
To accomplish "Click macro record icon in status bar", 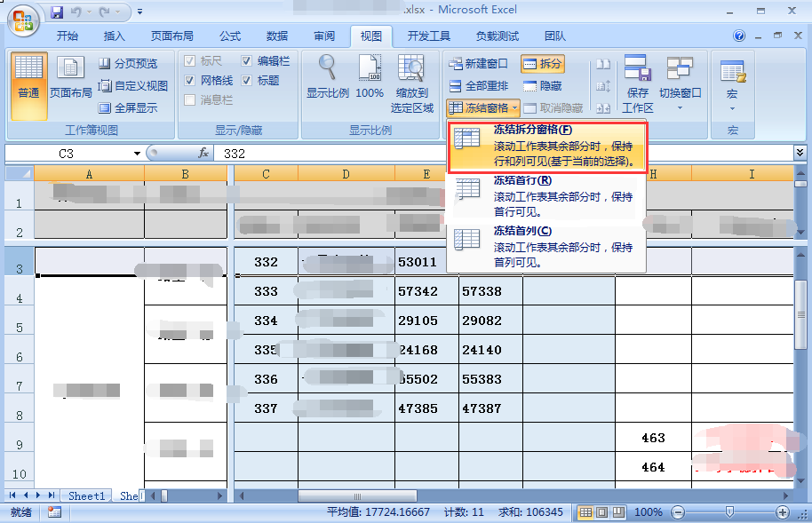I will tap(54, 512).
